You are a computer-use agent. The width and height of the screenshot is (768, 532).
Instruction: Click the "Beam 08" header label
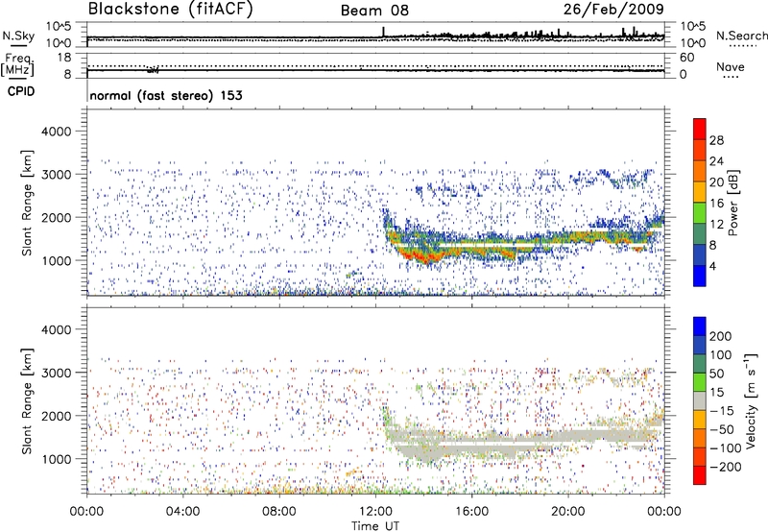pos(374,11)
